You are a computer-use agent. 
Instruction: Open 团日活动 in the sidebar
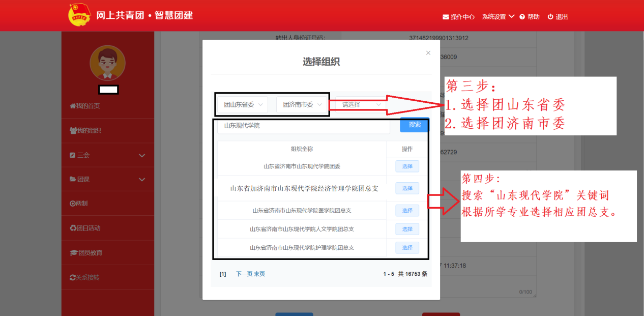coord(85,228)
